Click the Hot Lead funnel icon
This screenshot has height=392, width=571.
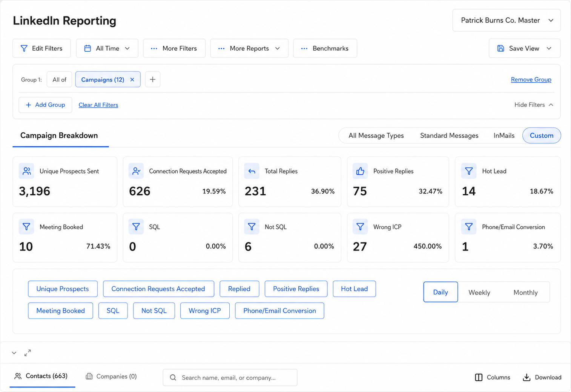pyautogui.click(x=469, y=171)
